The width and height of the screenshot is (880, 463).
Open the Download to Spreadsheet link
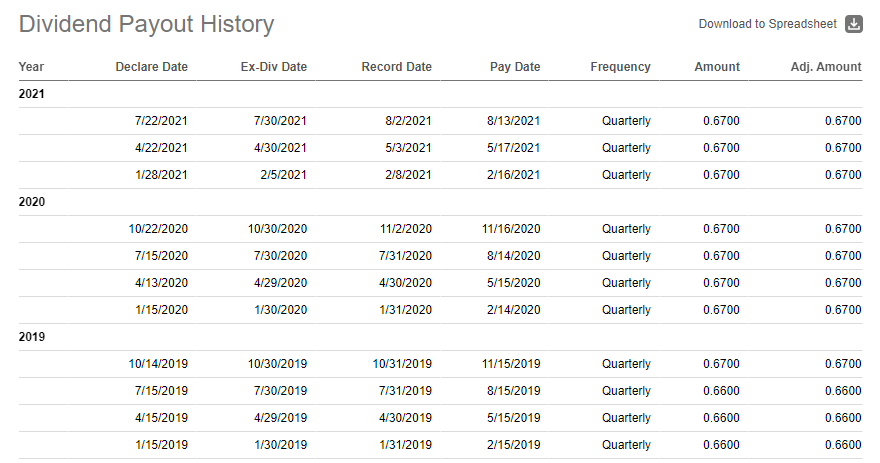[x=767, y=24]
